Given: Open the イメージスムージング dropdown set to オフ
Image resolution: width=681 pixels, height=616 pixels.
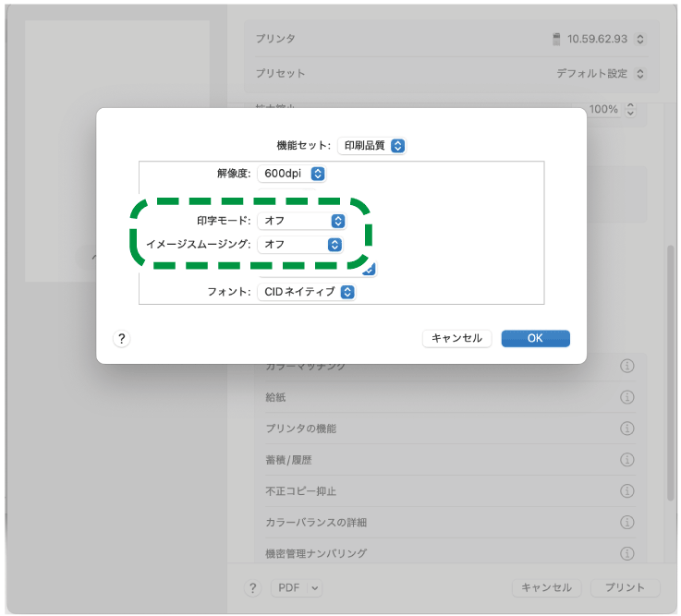Looking at the screenshot, I should pyautogui.click(x=300, y=245).
